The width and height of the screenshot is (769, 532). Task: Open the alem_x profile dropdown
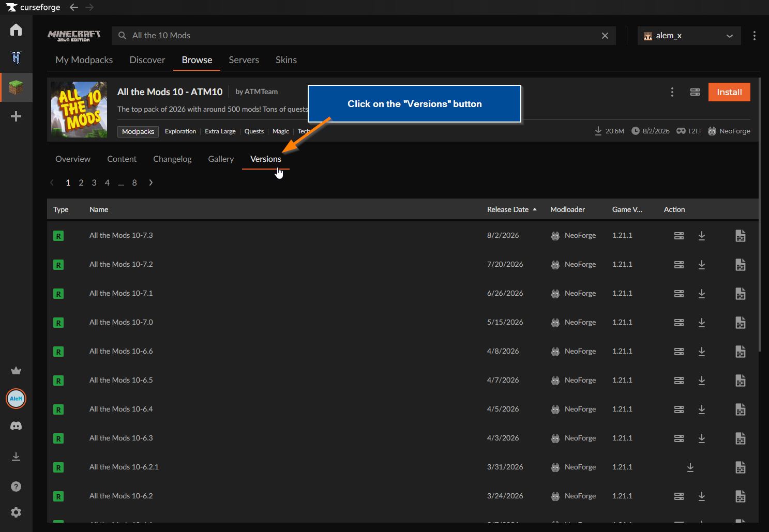689,36
